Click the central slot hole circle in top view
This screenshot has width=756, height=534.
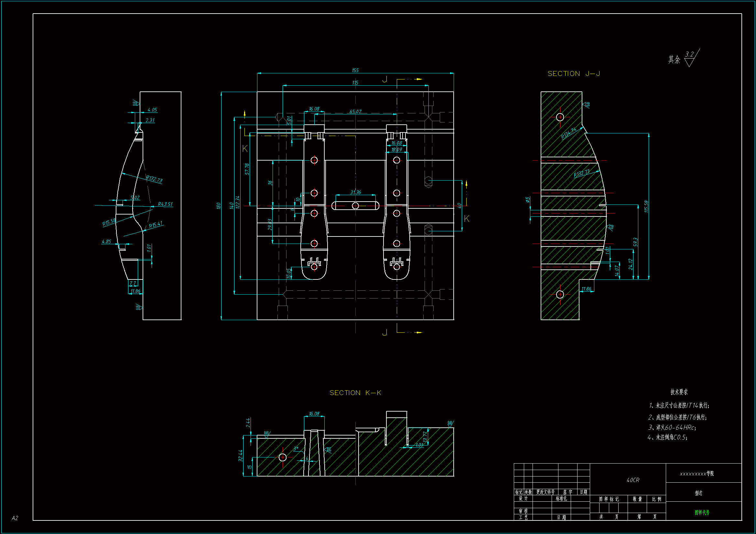(355, 206)
